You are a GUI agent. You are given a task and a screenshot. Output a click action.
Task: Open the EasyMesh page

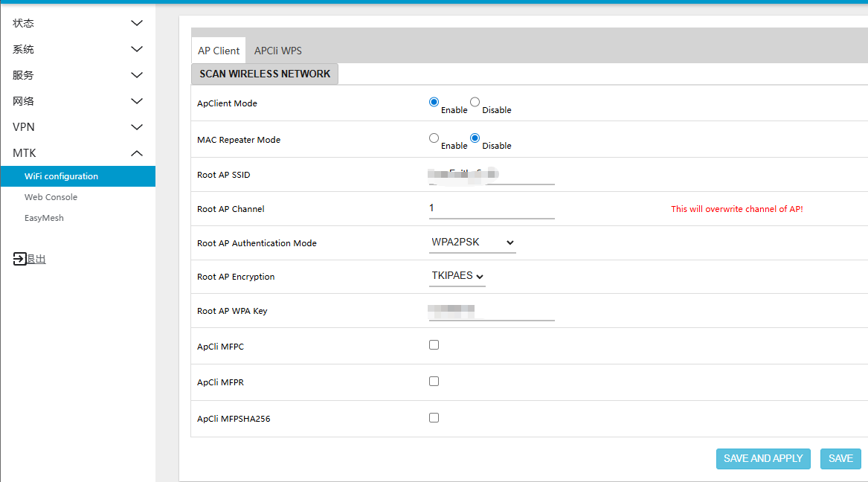pos(44,218)
